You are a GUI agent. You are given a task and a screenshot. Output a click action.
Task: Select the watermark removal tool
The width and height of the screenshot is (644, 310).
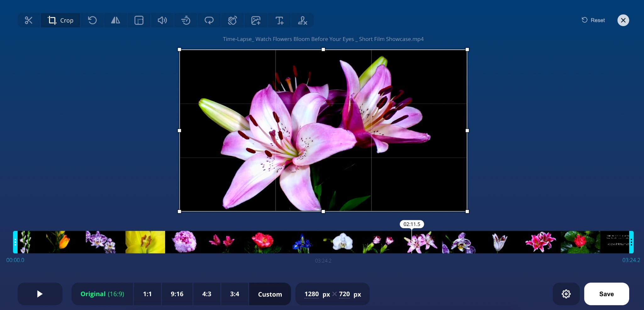(x=303, y=20)
